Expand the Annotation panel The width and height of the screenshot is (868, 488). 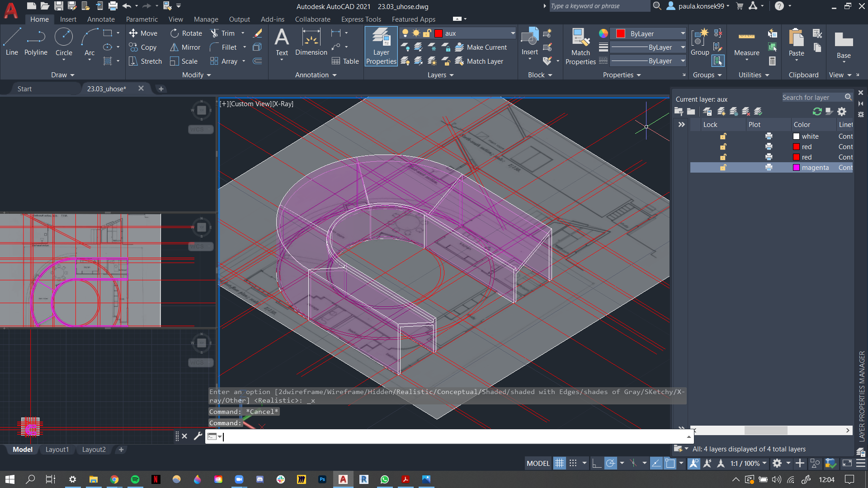(x=316, y=75)
